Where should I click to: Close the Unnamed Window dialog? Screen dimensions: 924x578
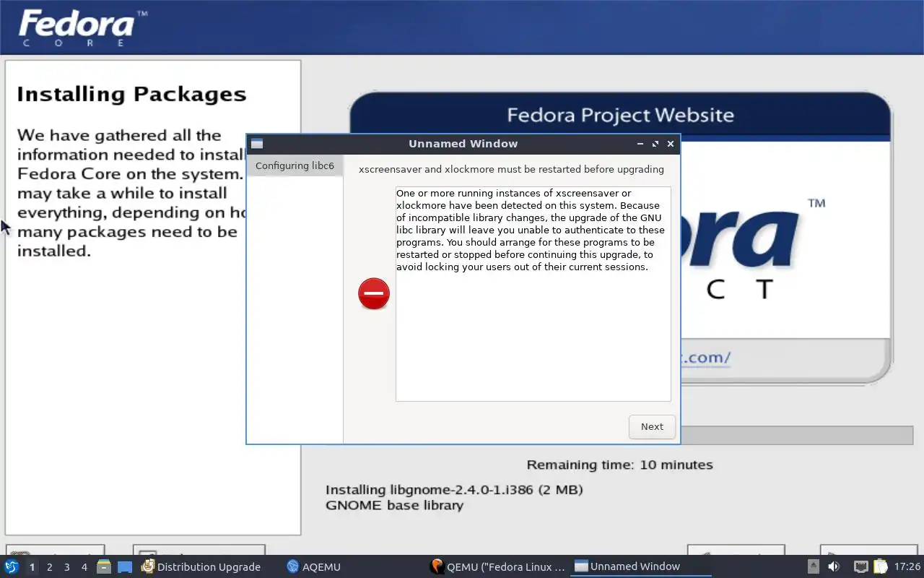coord(671,144)
